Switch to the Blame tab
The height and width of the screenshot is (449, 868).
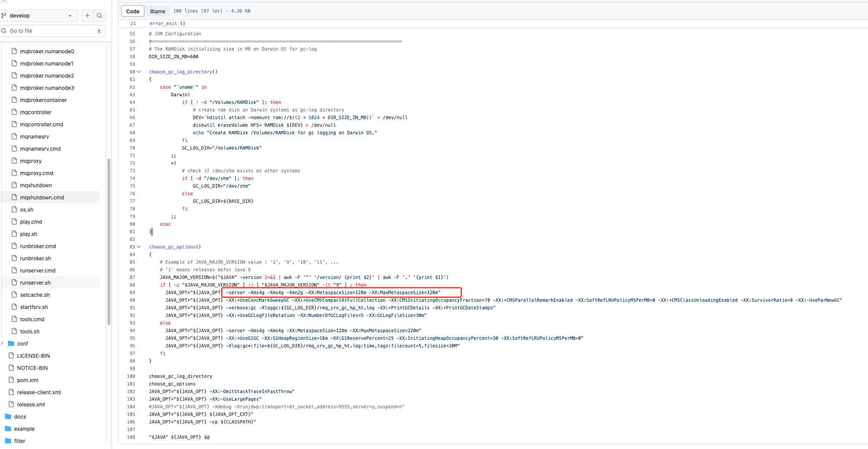[x=158, y=11]
